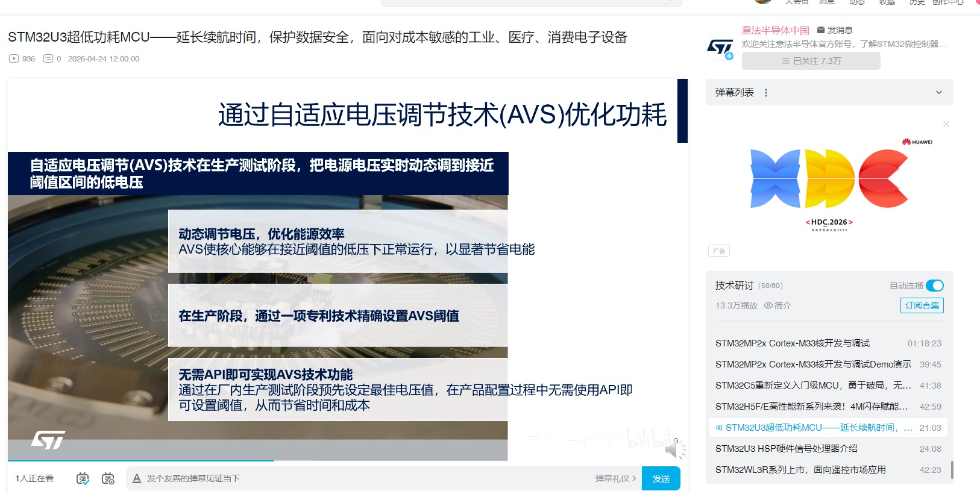
Task: Play STM32U3 HSP硬件信号处理器介绍 video
Action: click(828, 449)
